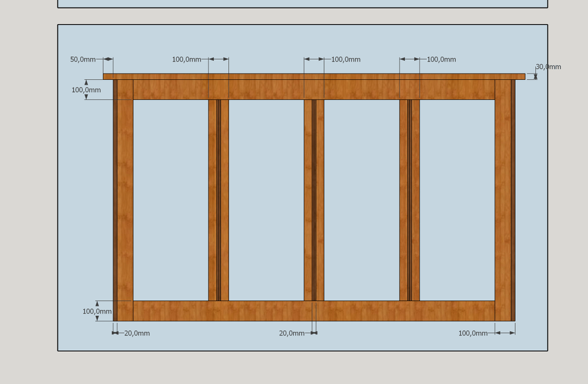Click the 100,0mm label above the leftmost inner post

pos(187,59)
